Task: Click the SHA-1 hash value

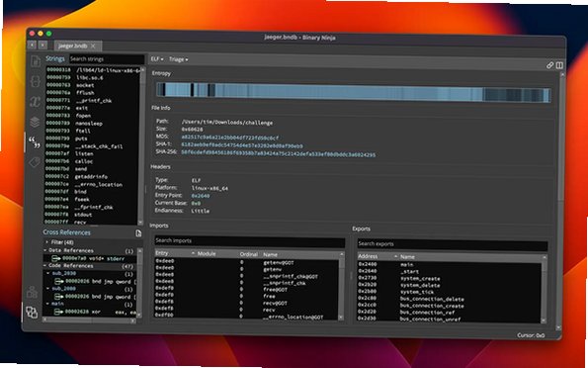Action: pos(242,145)
